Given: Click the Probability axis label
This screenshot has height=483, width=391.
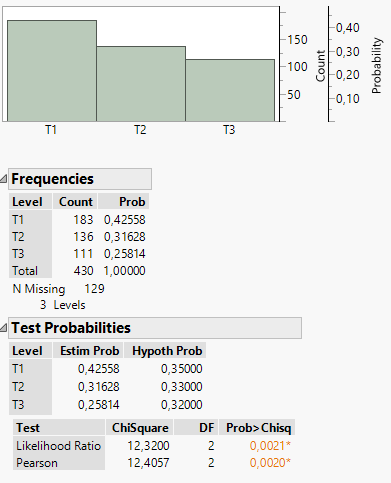Looking at the screenshot, I should (376, 66).
